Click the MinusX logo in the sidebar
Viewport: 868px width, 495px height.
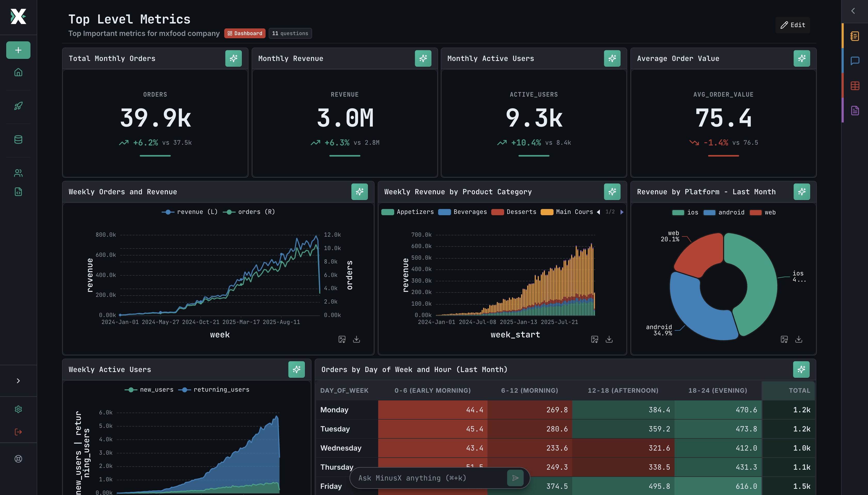18,16
